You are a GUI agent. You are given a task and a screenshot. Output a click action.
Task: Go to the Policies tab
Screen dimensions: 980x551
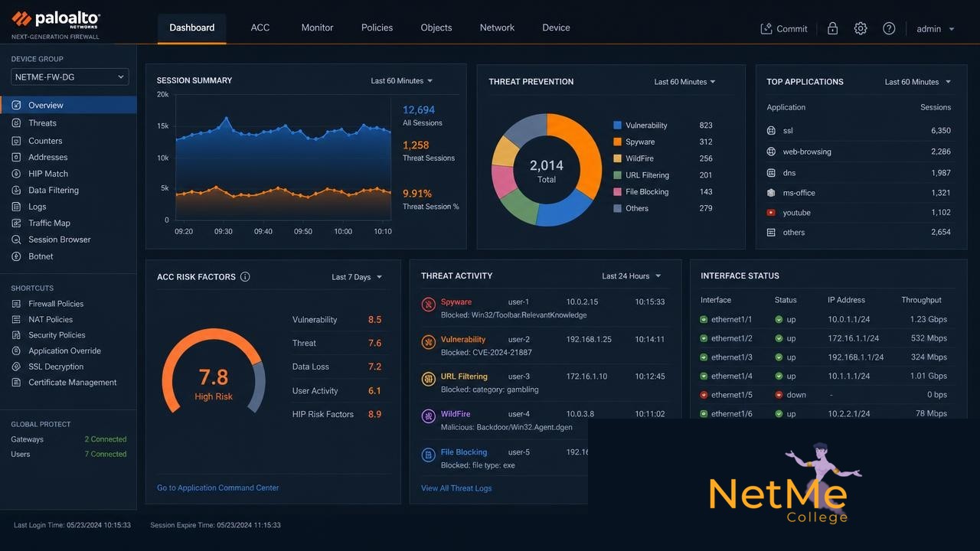[377, 28]
